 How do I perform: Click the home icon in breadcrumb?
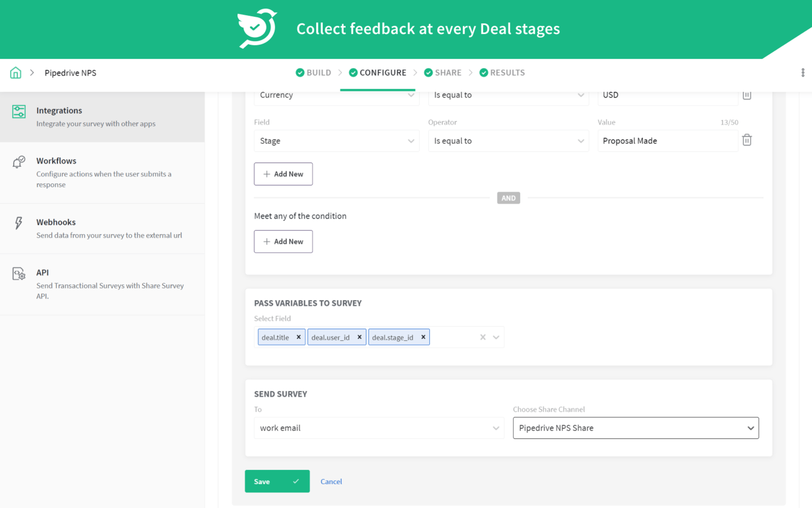[15, 73]
